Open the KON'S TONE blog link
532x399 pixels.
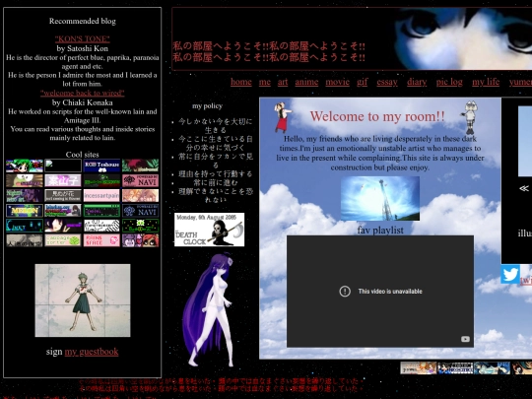click(83, 38)
